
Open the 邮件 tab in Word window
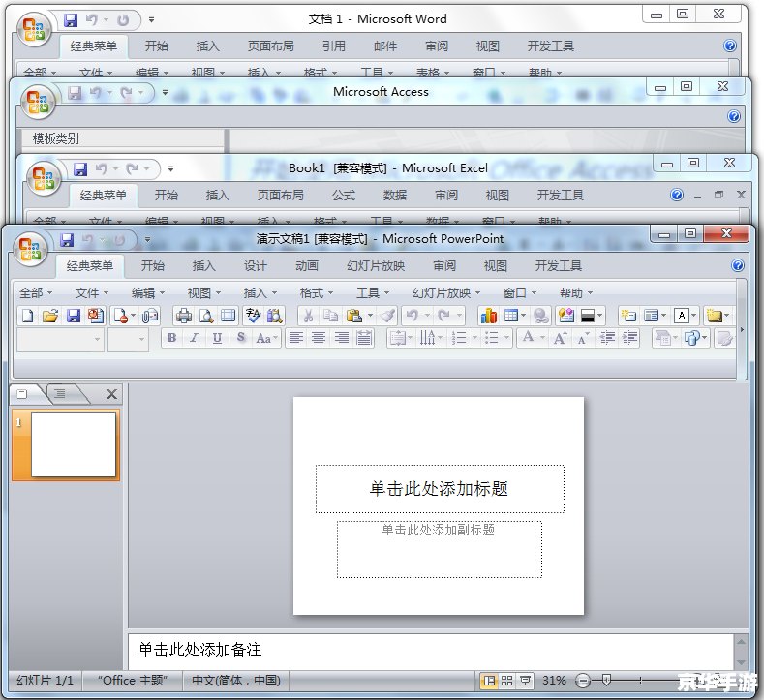(385, 46)
